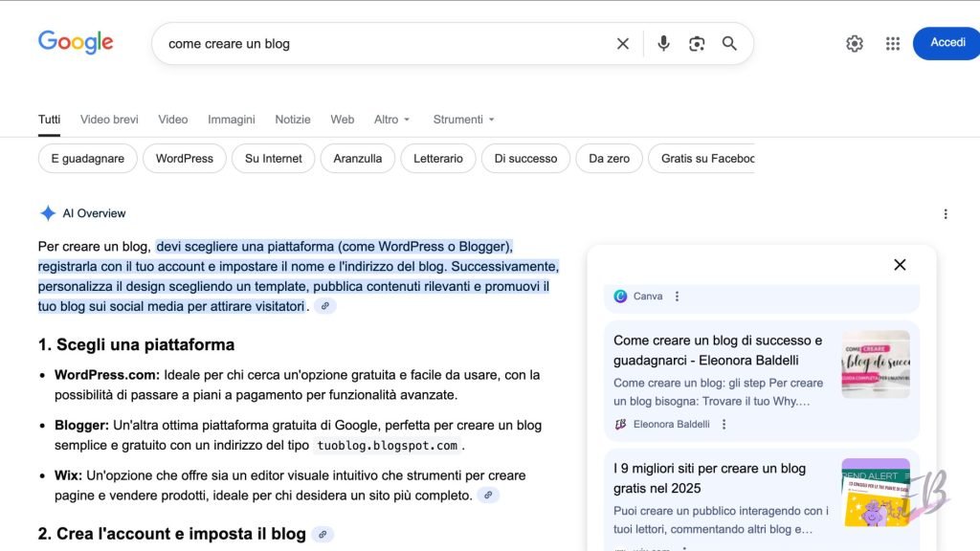Select the Gratis su Facebook filter chip

tap(702, 159)
